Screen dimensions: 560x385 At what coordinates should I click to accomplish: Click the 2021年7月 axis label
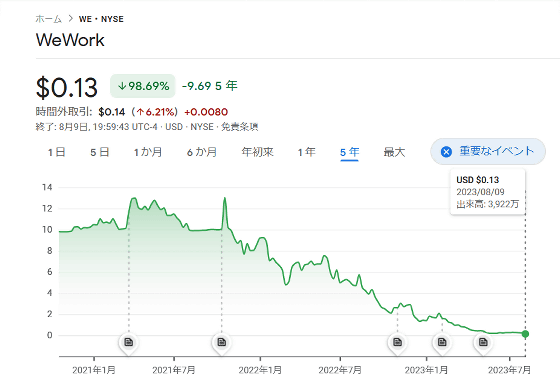pyautogui.click(x=174, y=370)
